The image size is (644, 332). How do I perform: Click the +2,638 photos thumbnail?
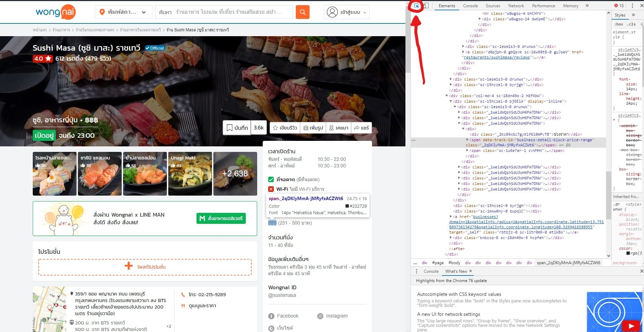pyautogui.click(x=235, y=174)
